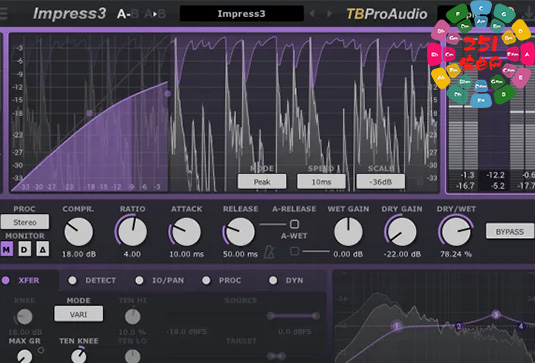Select EQ node 3 in the filter graph
Viewport: 535px width, 363px height.
point(496,315)
